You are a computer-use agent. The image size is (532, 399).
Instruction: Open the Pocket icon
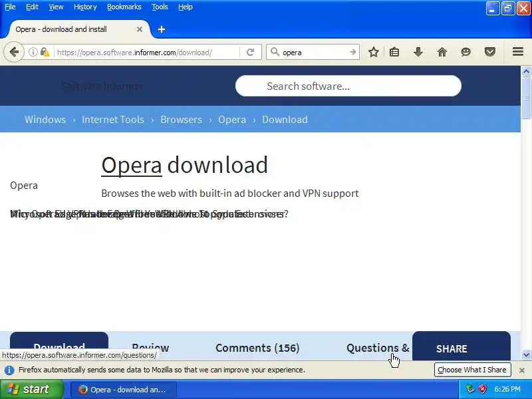(x=490, y=52)
